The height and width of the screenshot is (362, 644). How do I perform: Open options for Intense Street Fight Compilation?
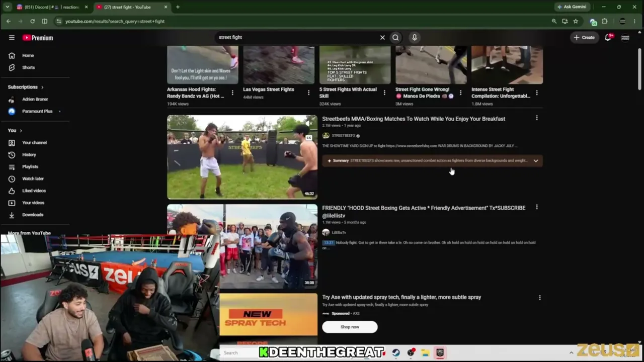536,93
